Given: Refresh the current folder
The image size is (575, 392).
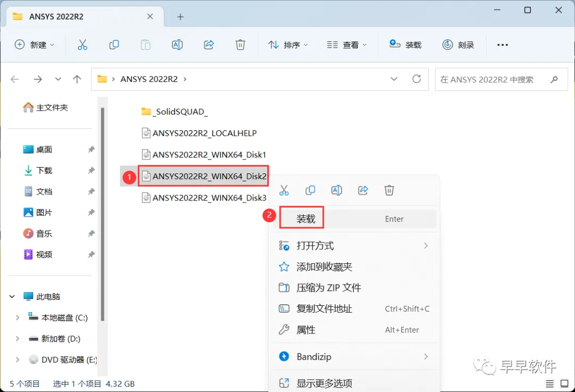Looking at the screenshot, I should pyautogui.click(x=416, y=79).
